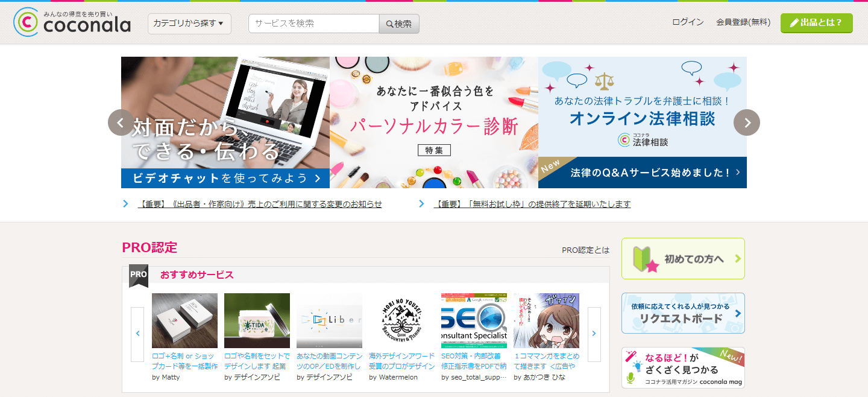Open the SEO Consultant Specialist thumbnail
This screenshot has height=397, width=868.
tap(474, 320)
